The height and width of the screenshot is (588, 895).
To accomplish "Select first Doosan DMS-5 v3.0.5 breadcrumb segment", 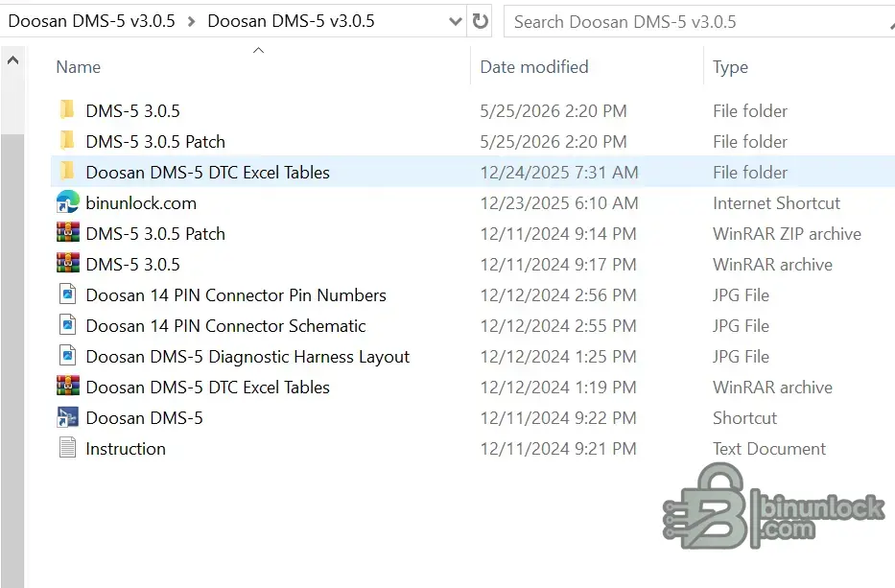I will [x=91, y=21].
